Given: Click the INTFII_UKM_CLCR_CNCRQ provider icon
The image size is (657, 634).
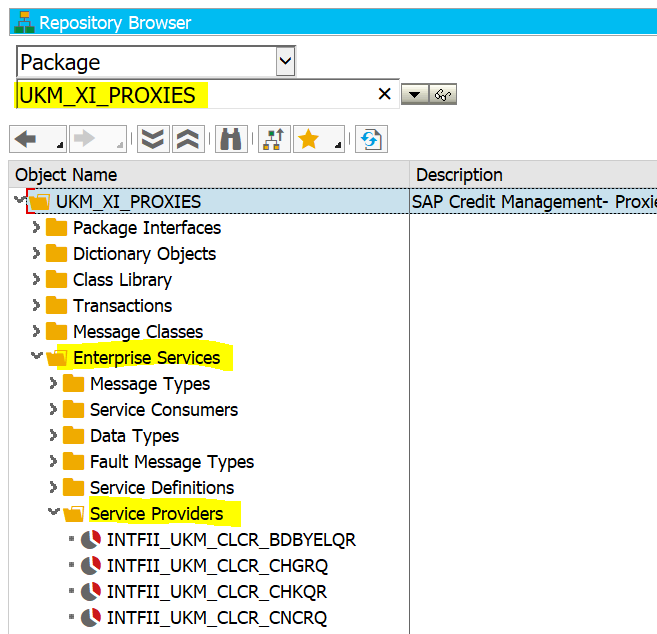Looking at the screenshot, I should [91, 618].
